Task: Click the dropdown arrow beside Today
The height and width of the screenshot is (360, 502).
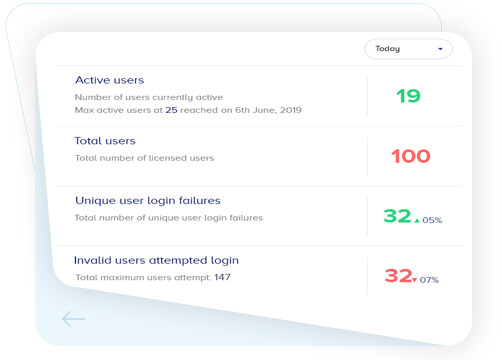Action: point(440,49)
